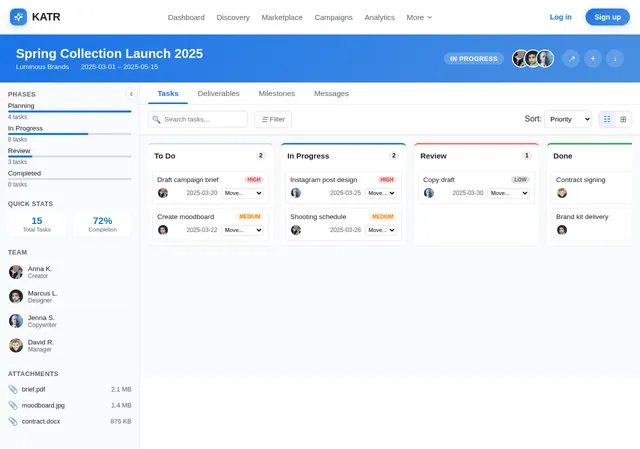Open the Filter button
The height and width of the screenshot is (449, 640).
(273, 119)
